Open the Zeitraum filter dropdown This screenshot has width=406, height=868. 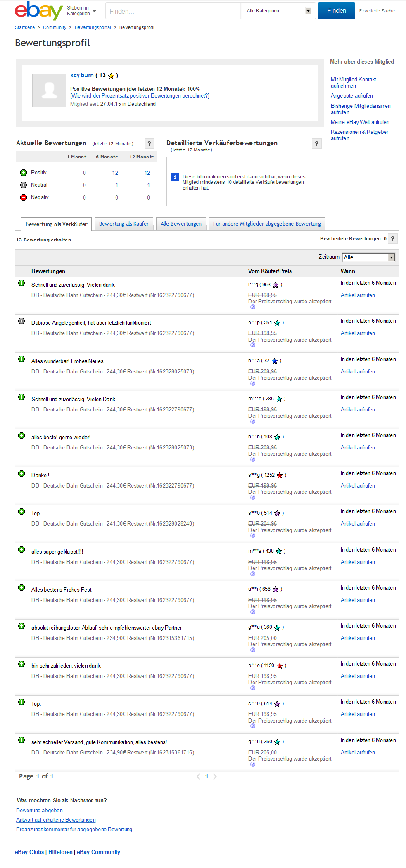tap(368, 257)
